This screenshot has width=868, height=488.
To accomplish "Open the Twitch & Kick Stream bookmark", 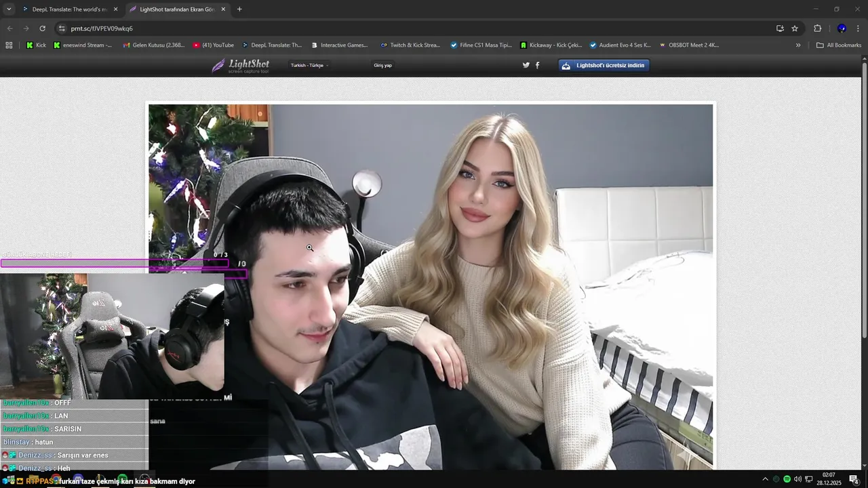I will tap(410, 45).
